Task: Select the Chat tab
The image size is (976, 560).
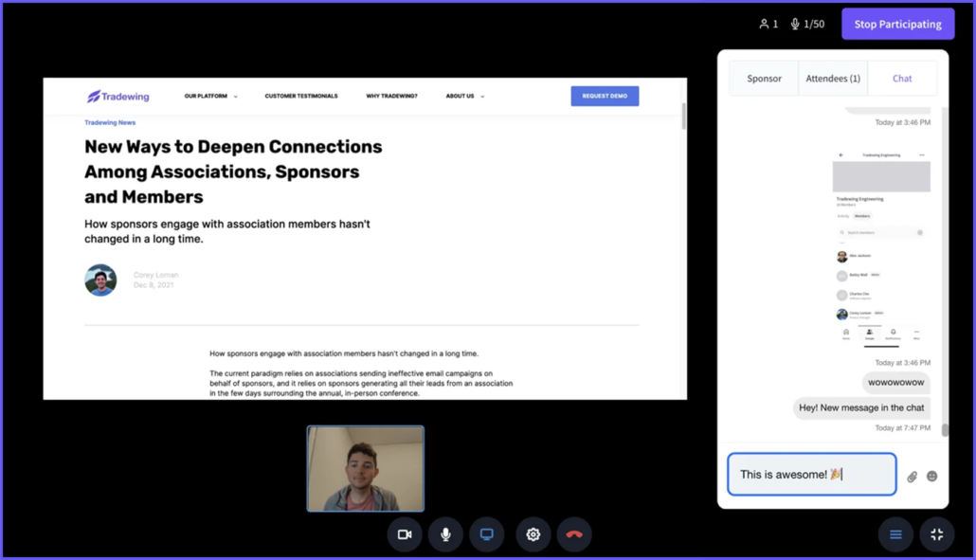Action: [902, 79]
